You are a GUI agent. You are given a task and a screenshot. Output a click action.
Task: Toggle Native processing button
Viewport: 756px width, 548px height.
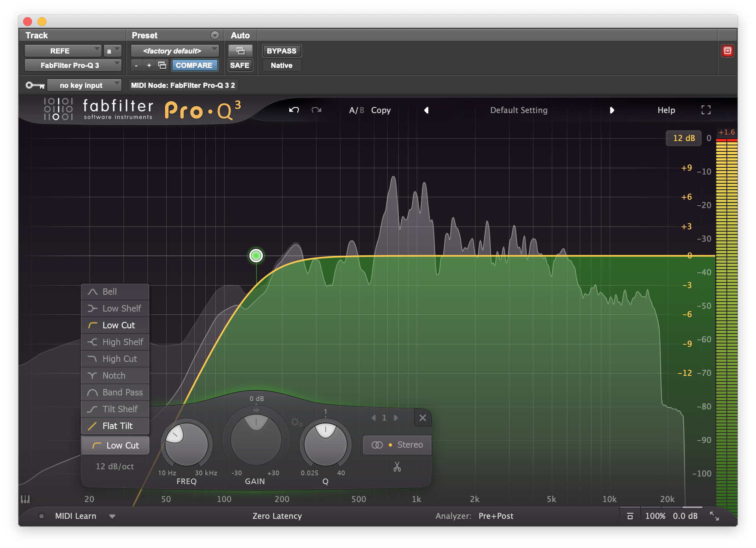pyautogui.click(x=282, y=65)
